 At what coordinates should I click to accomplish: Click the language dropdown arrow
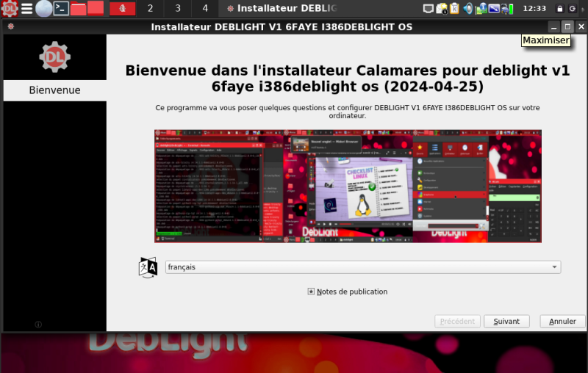pos(554,267)
